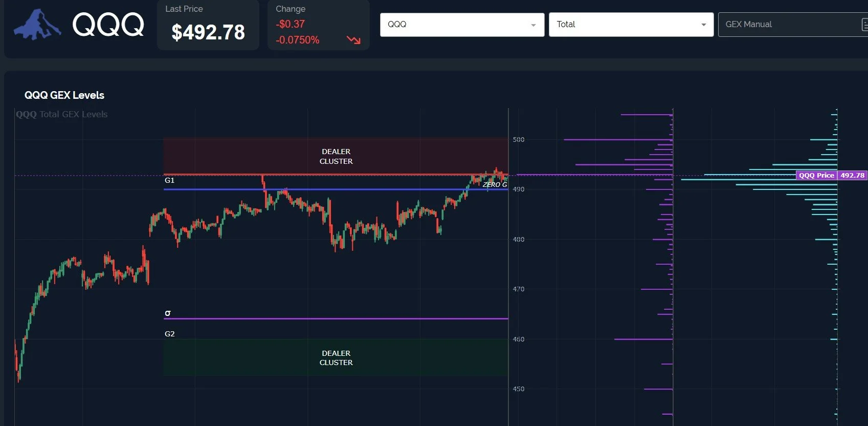Click the G1 level label
This screenshot has height=426, width=868.
[169, 180]
